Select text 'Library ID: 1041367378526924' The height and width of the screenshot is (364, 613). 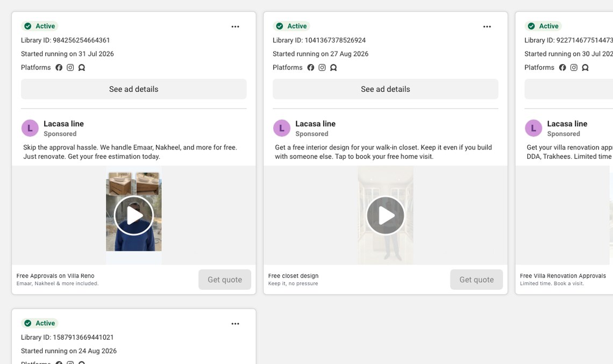(319, 40)
